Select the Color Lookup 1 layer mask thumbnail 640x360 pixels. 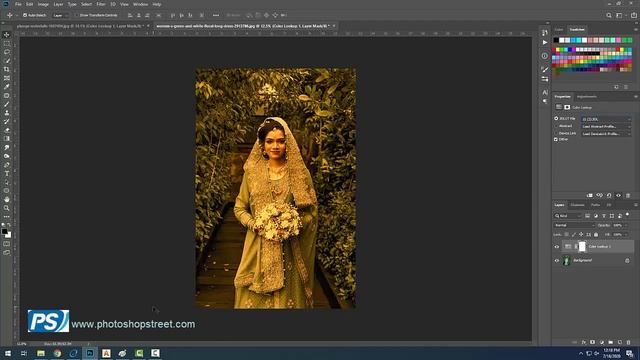pos(582,247)
